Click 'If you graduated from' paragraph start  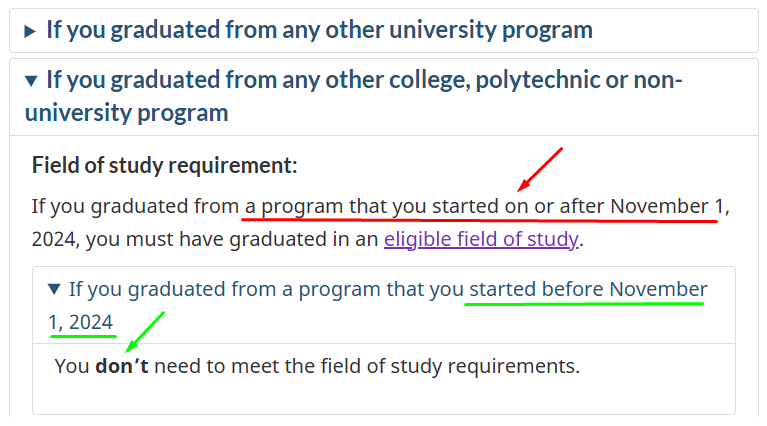coord(135,206)
